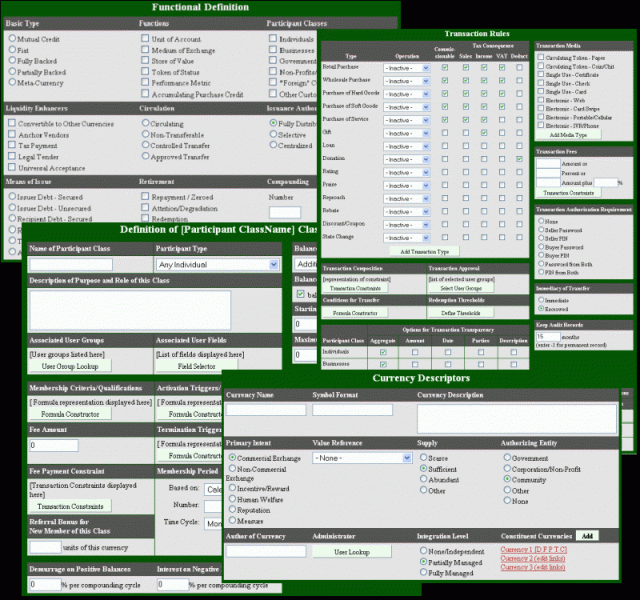Open Donation operation dropdown
640x600 pixels.
[406, 160]
